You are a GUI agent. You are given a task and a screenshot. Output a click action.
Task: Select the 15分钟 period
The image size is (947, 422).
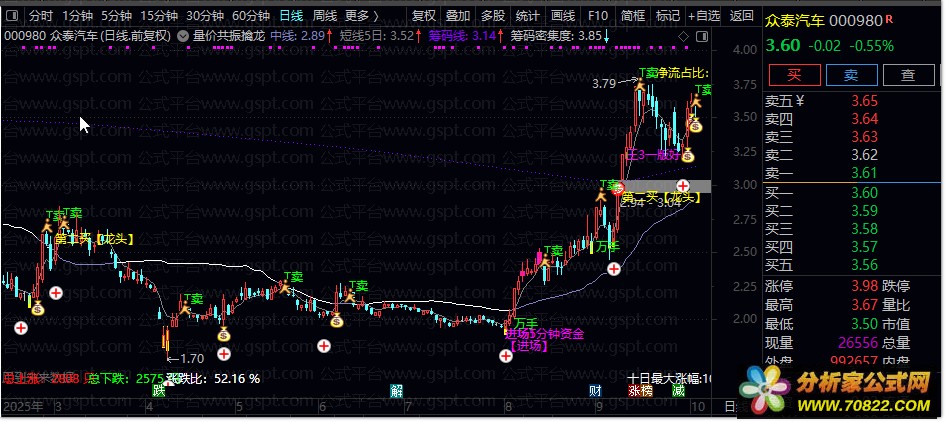pyautogui.click(x=159, y=16)
